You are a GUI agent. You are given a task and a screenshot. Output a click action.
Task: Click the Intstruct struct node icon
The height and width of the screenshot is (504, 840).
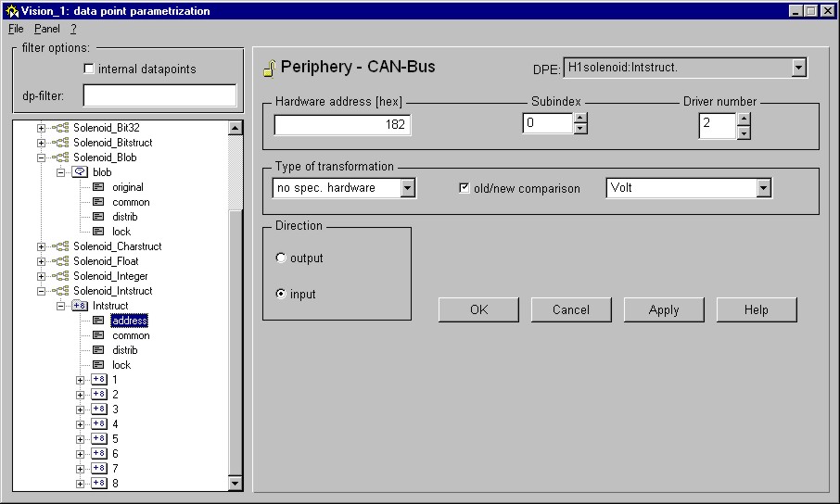pyautogui.click(x=80, y=306)
